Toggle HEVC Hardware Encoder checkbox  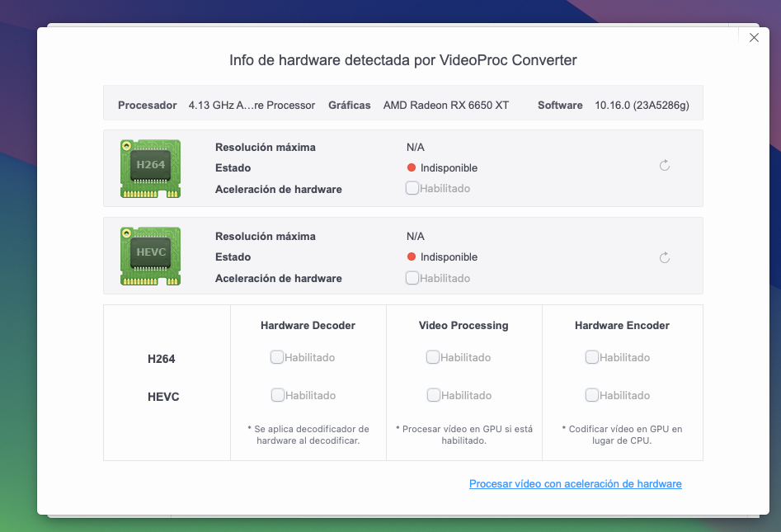pos(591,395)
